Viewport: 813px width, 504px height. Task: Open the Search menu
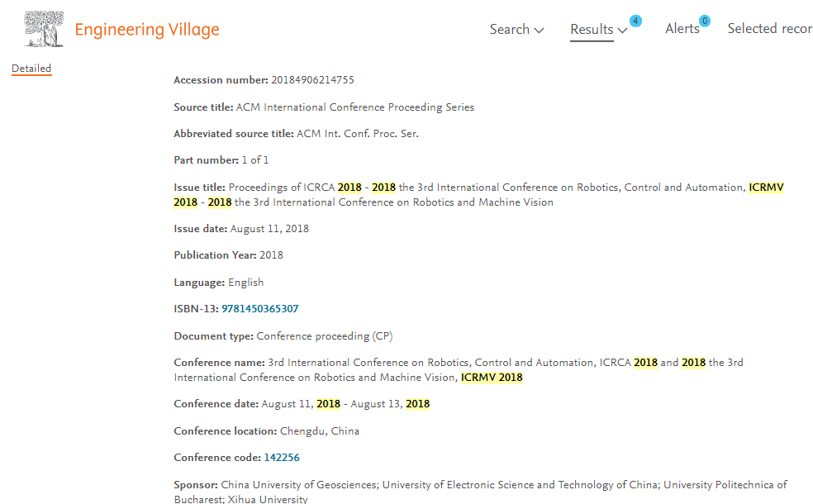(510, 29)
